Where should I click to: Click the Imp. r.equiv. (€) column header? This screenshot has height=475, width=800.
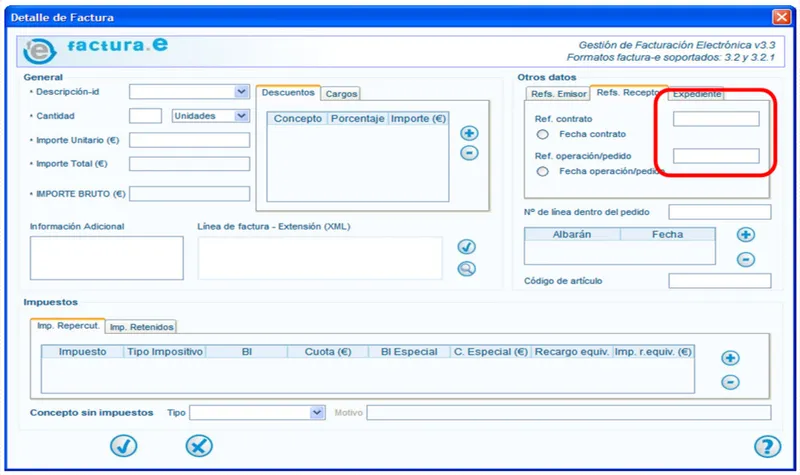(x=653, y=352)
